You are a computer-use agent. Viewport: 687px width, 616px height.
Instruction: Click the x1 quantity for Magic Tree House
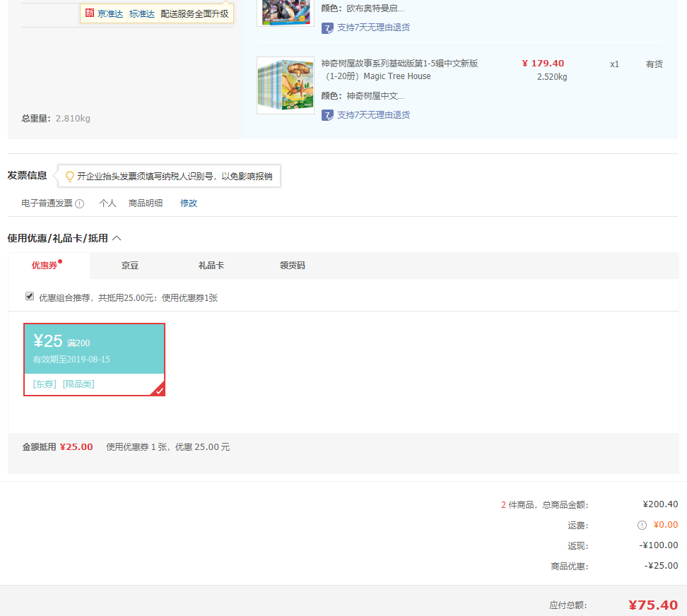(x=614, y=64)
